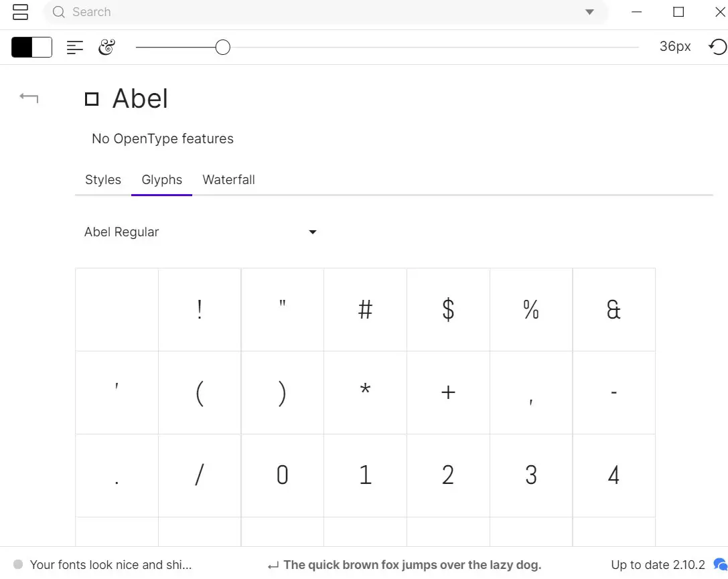Click the reset circular arrow icon
This screenshot has width=728, height=579.
point(717,47)
